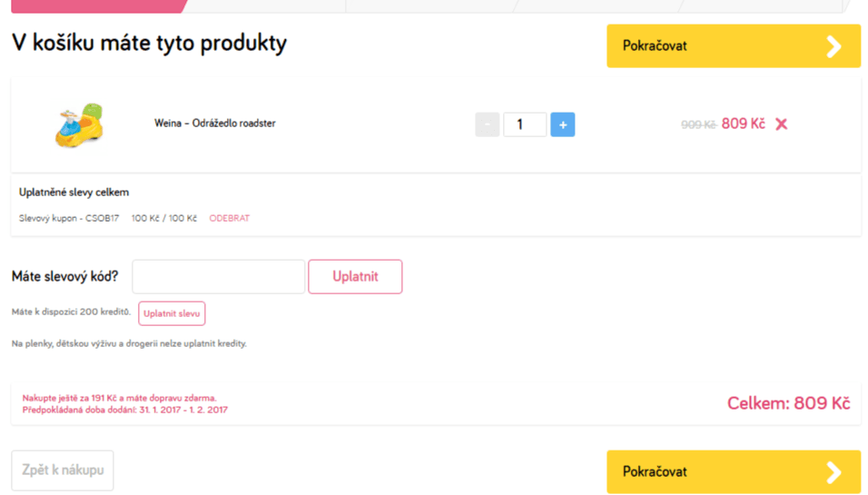Remove product with the red X icon
Viewport: 868px width, 495px height.
pyautogui.click(x=781, y=124)
